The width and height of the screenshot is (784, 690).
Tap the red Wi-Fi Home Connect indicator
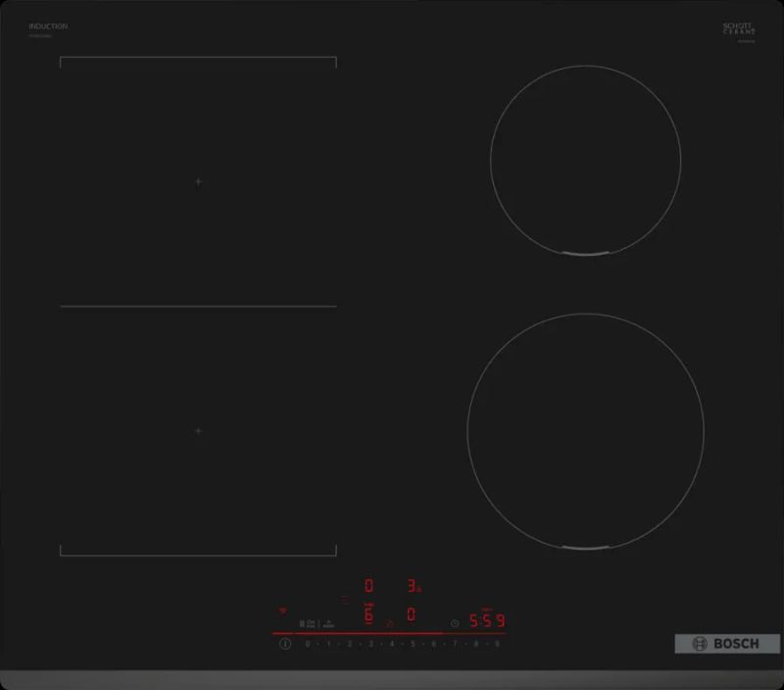(x=285, y=608)
